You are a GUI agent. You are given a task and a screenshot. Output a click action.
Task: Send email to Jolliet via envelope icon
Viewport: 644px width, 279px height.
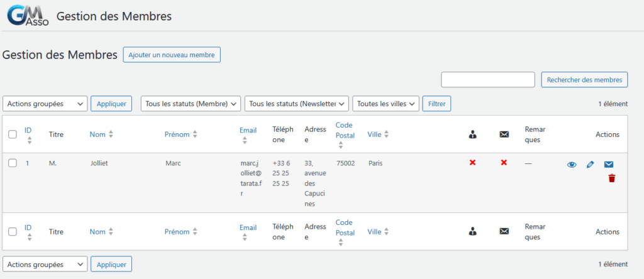pyautogui.click(x=609, y=165)
